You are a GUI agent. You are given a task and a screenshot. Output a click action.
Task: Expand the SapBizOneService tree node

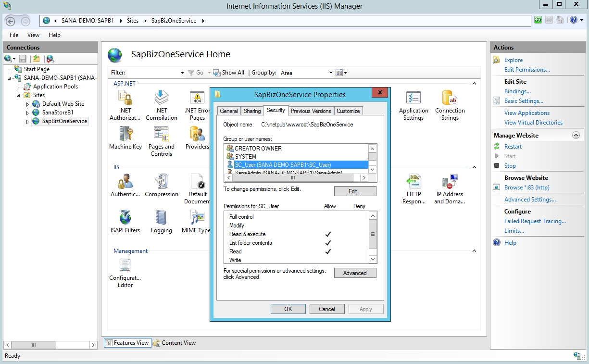point(27,122)
